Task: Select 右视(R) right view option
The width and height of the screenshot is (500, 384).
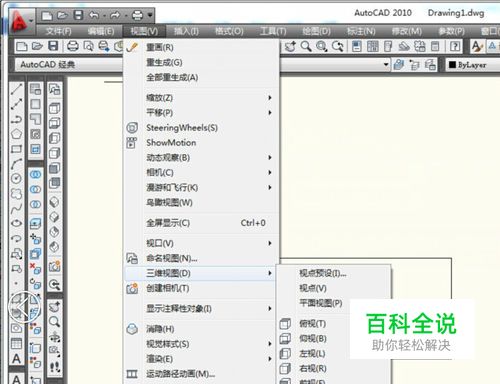Action: (x=334, y=368)
